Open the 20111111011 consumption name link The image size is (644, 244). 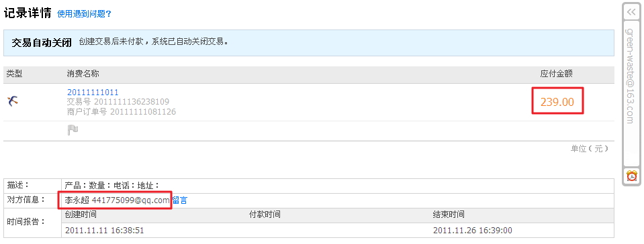[93, 93]
